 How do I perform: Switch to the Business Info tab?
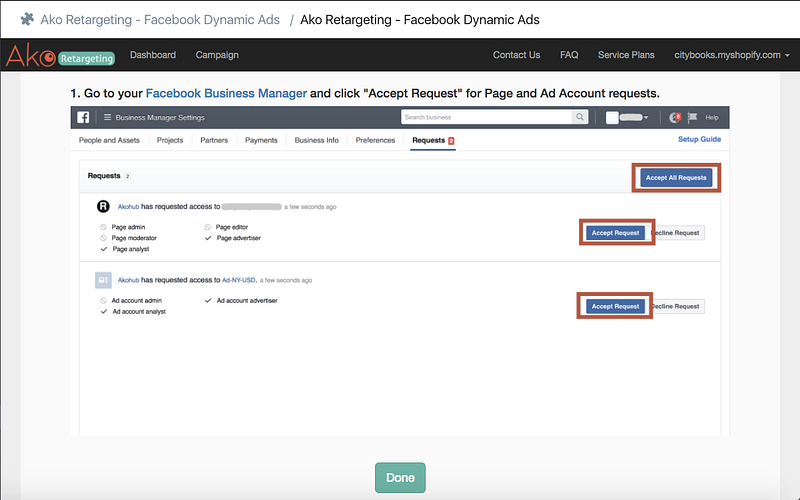click(x=316, y=140)
